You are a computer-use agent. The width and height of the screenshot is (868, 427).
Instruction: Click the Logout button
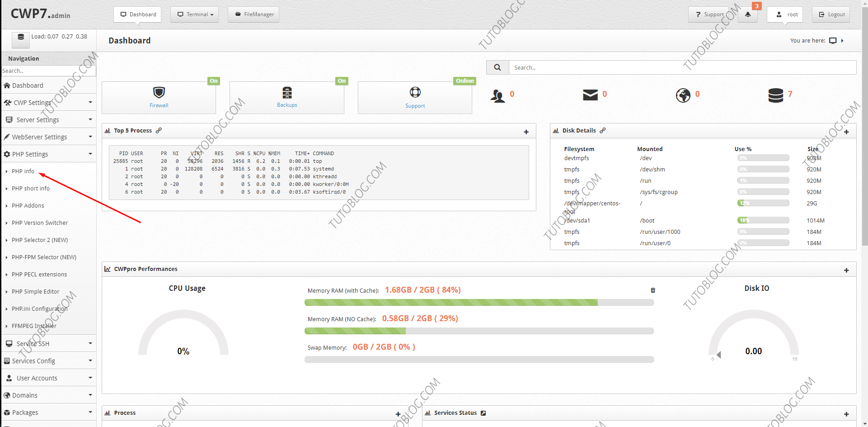[831, 14]
